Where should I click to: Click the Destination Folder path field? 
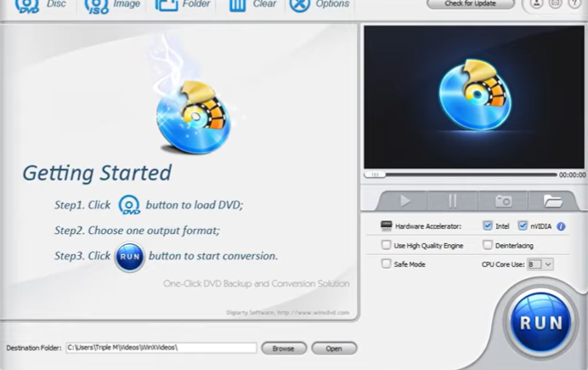pyautogui.click(x=161, y=348)
